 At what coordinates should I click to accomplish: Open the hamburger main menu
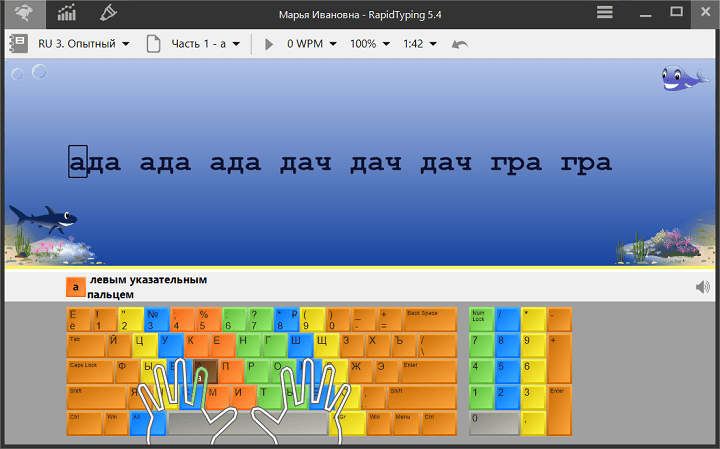(x=605, y=13)
